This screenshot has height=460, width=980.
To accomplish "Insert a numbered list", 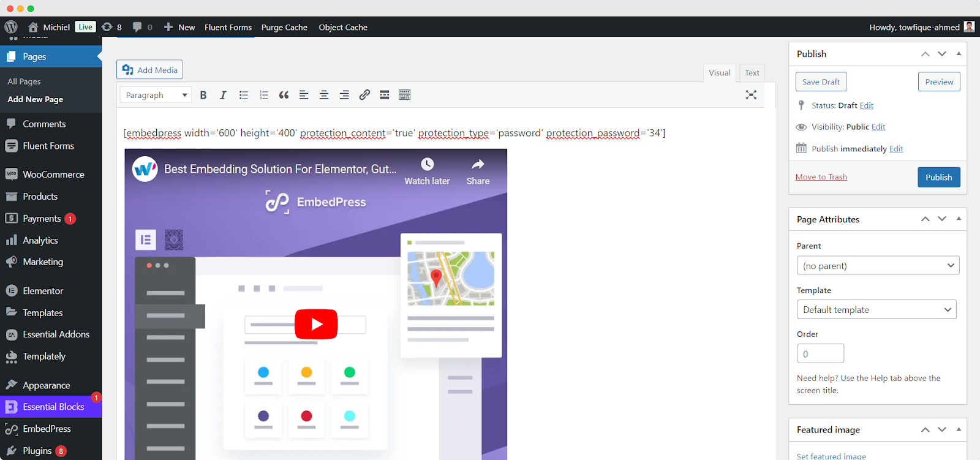I will pos(264,95).
